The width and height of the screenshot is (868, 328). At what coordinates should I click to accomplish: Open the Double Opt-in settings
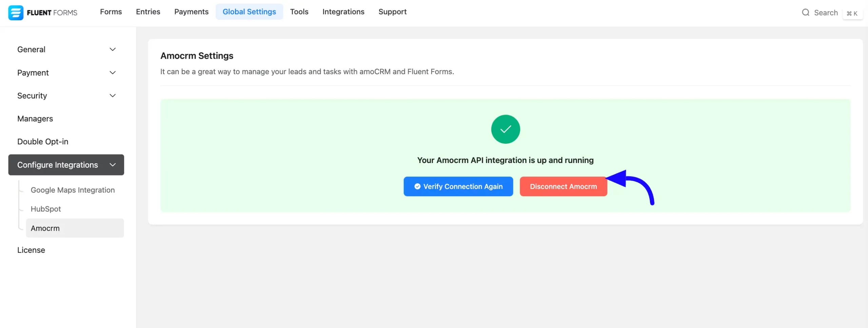[66, 142]
